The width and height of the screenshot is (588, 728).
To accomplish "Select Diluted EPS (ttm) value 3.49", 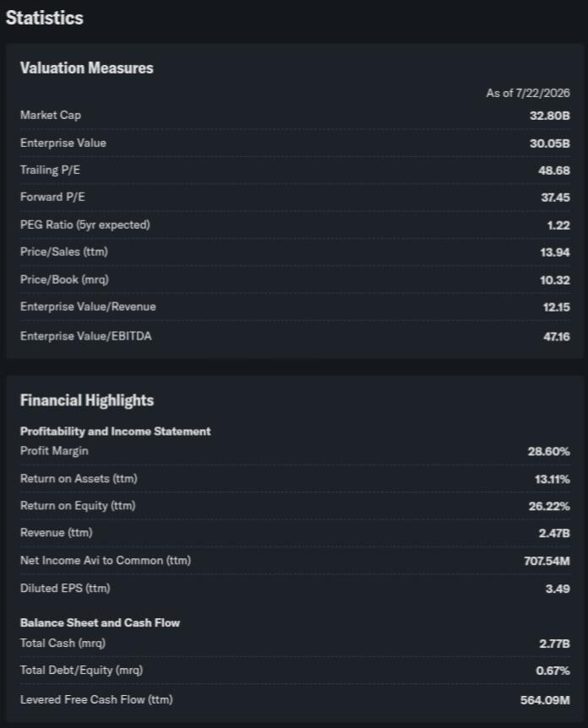I will [558, 589].
